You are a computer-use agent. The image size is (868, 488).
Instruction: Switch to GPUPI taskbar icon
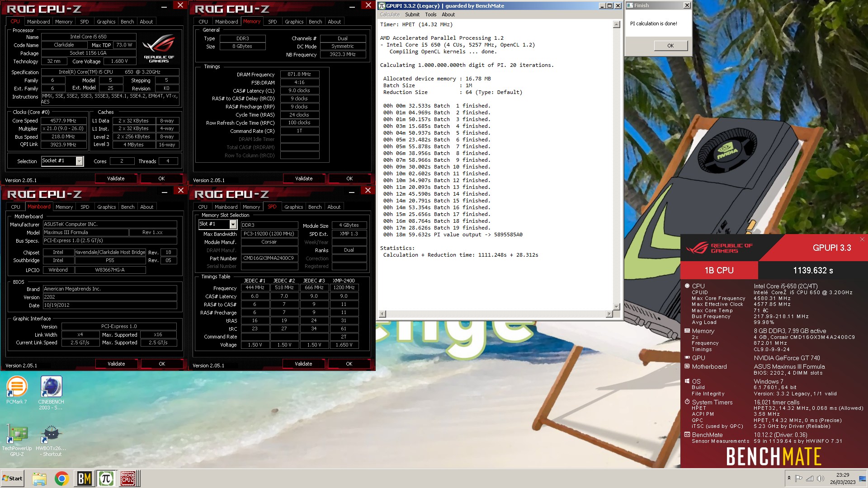[x=106, y=479]
